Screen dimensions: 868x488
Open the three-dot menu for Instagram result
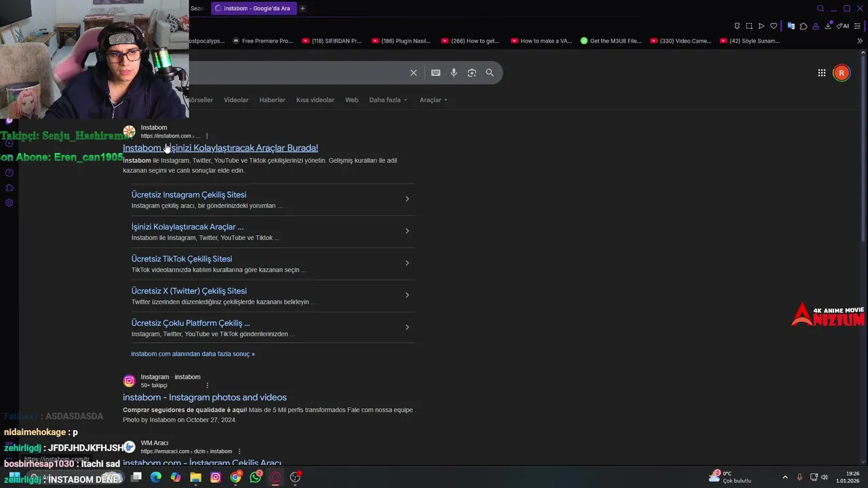(x=208, y=386)
